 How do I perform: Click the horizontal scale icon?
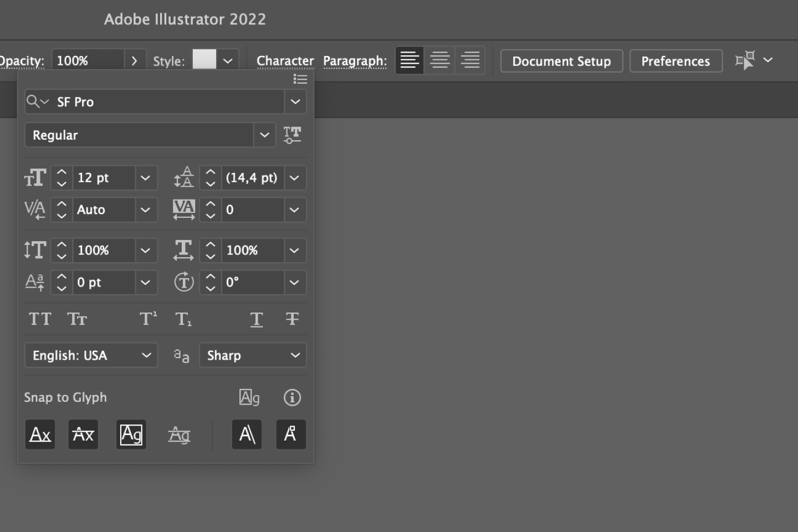[183, 250]
